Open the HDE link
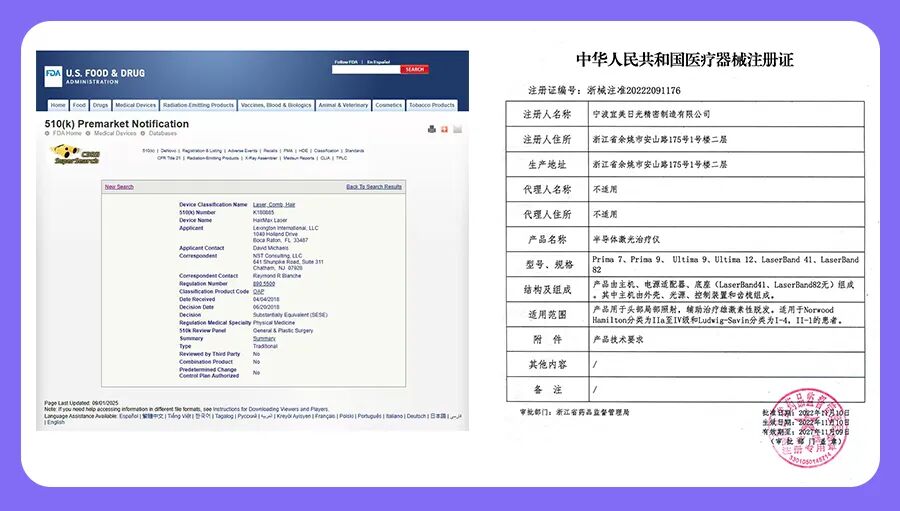 pos(303,150)
